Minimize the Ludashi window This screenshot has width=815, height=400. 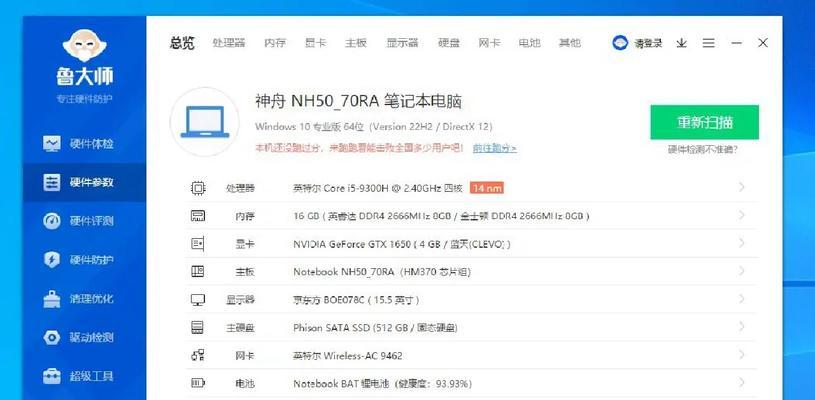737,43
